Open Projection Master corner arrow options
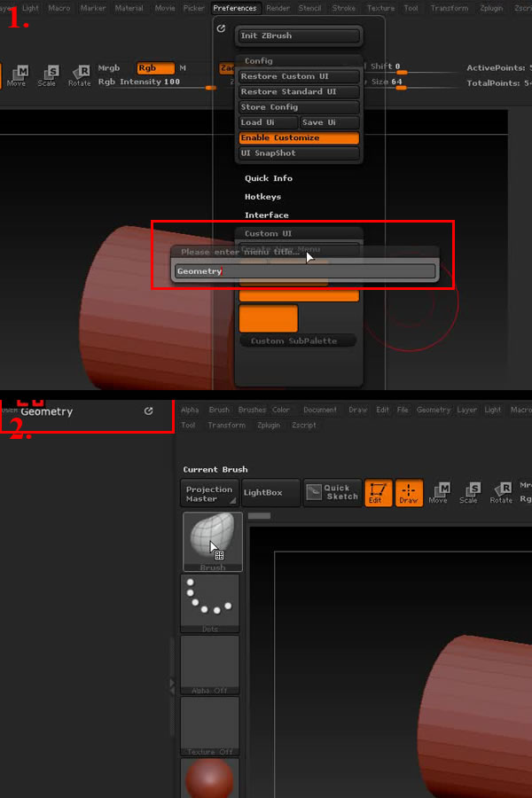Screen dimensions: 532x798 (232, 501)
